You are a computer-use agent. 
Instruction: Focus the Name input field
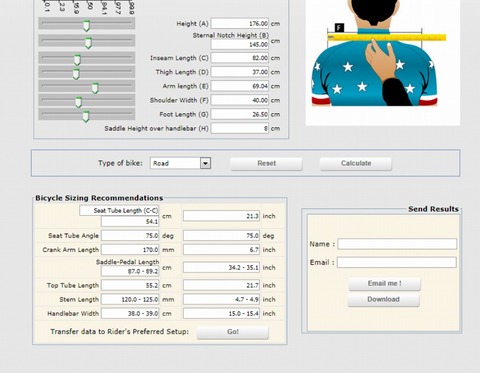(x=397, y=244)
